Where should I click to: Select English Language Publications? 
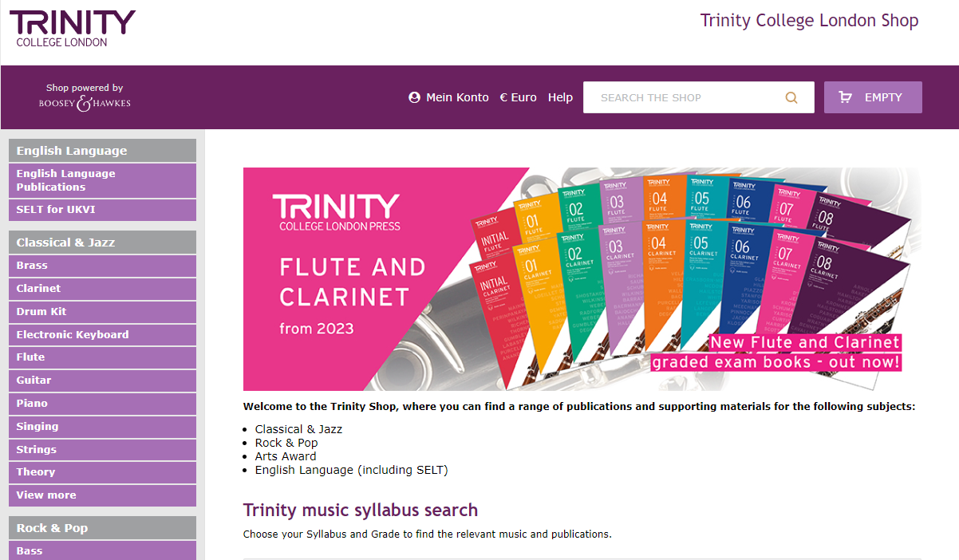(x=102, y=180)
